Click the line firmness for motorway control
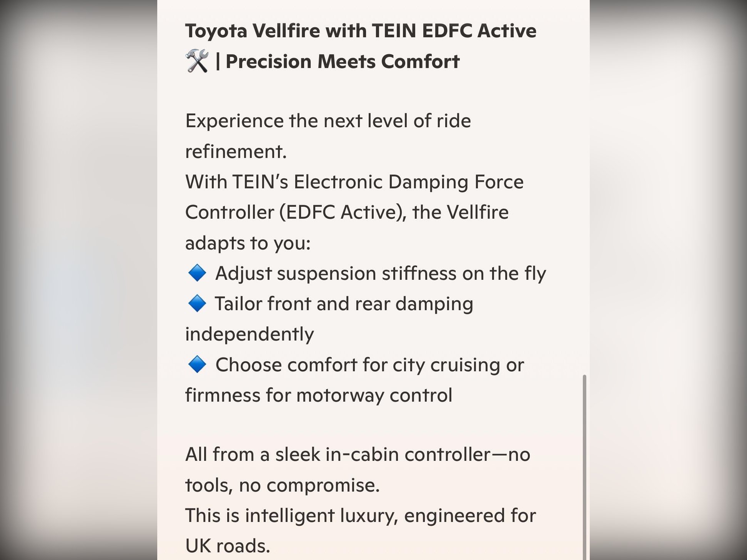 coord(319,395)
